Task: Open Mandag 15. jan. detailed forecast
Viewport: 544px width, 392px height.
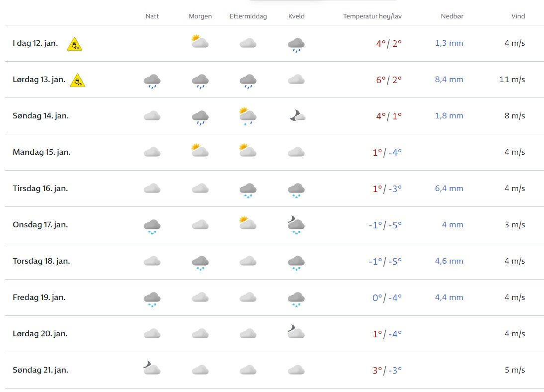Action: [x=42, y=152]
